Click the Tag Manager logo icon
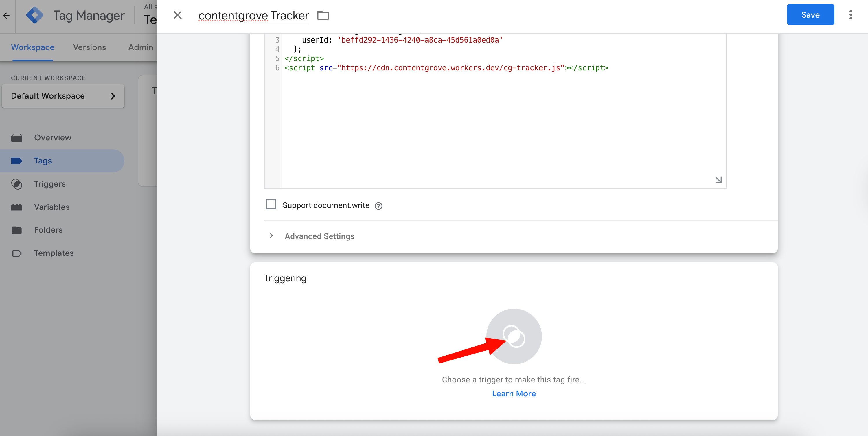The width and height of the screenshot is (868, 436). (x=35, y=16)
